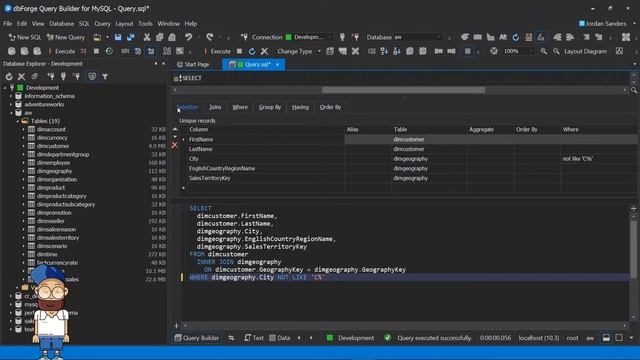This screenshot has width=640, height=360.
Task: Expand the information_schema database node
Action: pos(11,96)
